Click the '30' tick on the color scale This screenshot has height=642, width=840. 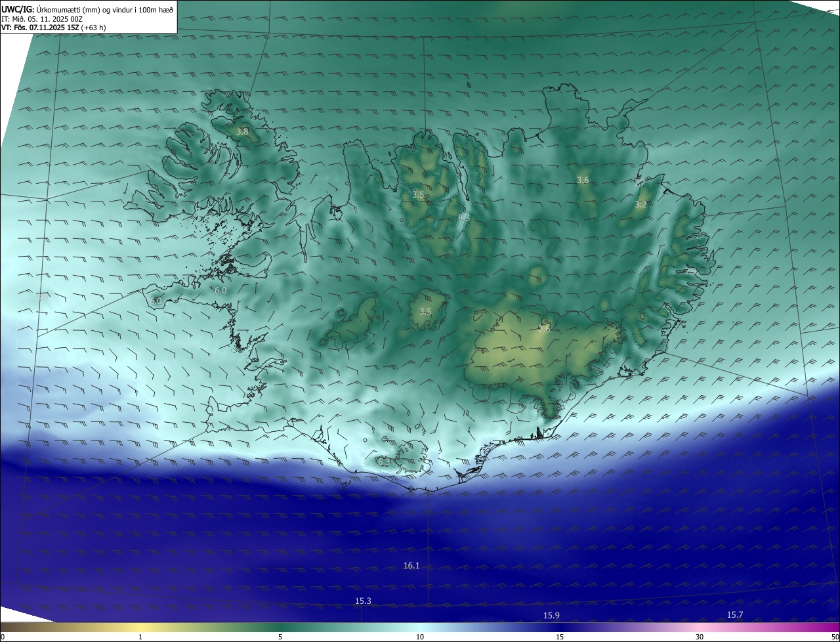(700, 637)
